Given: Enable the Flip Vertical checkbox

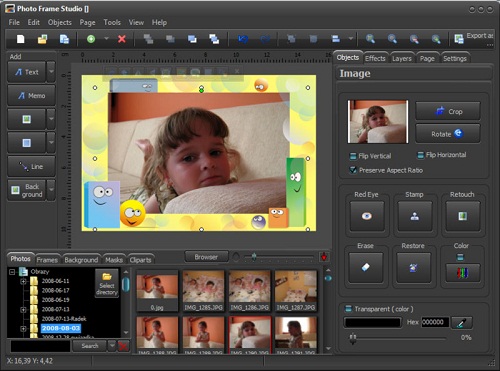Looking at the screenshot, I should pyautogui.click(x=353, y=156).
